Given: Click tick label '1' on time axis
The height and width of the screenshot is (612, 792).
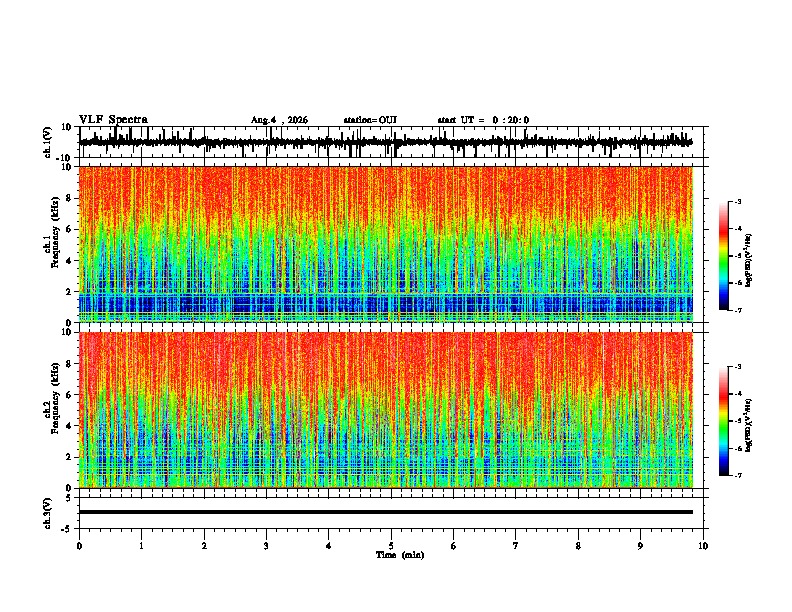Looking at the screenshot, I should (142, 546).
